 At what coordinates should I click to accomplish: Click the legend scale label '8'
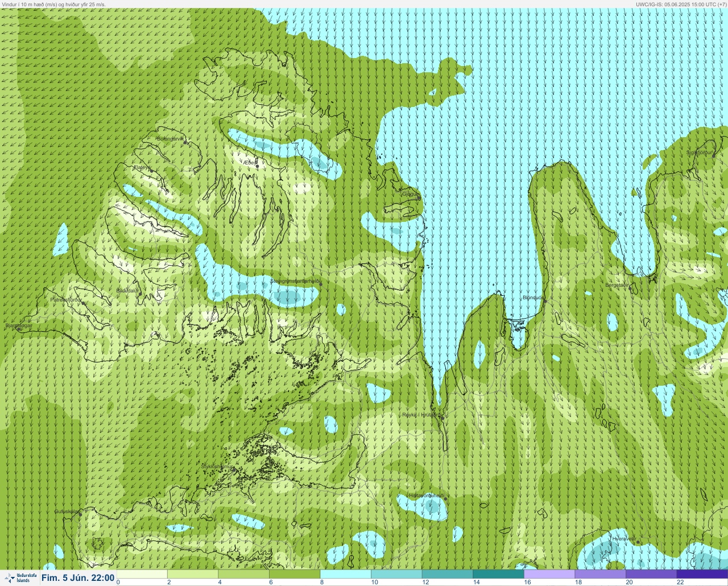click(321, 582)
